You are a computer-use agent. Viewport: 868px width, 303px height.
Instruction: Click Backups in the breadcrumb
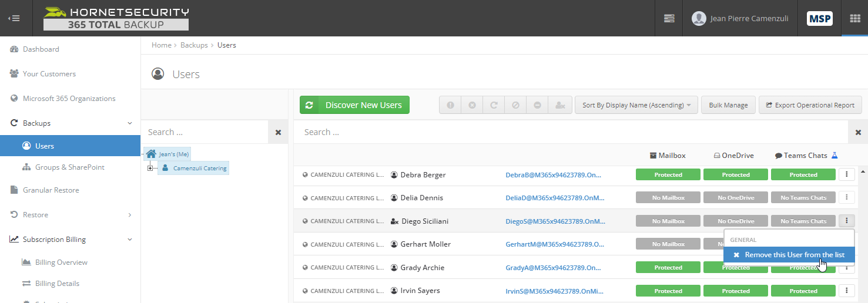point(194,45)
